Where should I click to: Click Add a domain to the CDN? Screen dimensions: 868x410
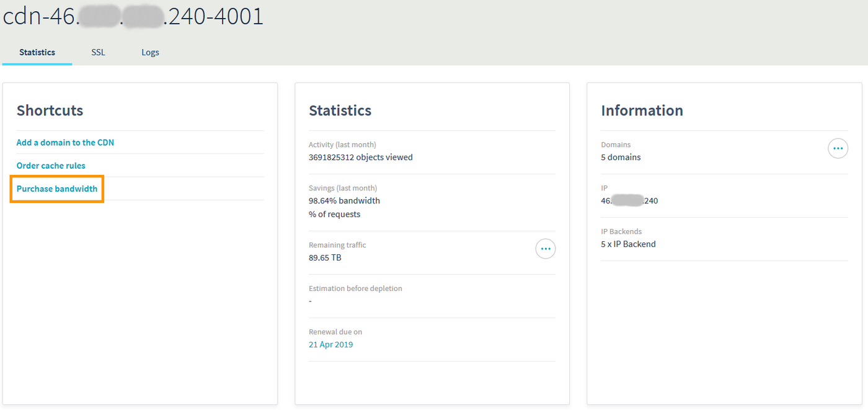click(x=65, y=143)
